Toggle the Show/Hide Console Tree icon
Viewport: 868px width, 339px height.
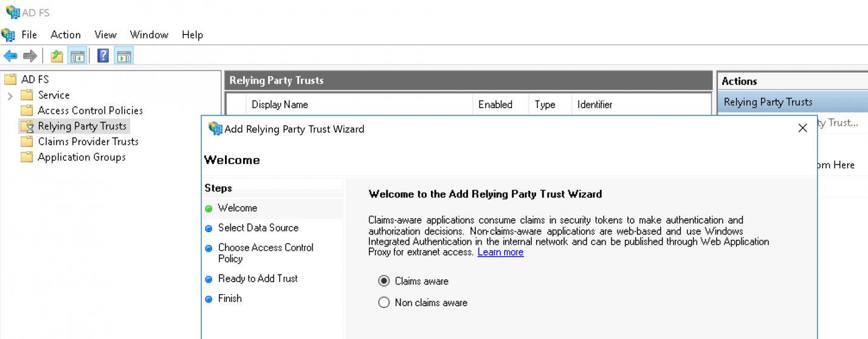pos(77,56)
